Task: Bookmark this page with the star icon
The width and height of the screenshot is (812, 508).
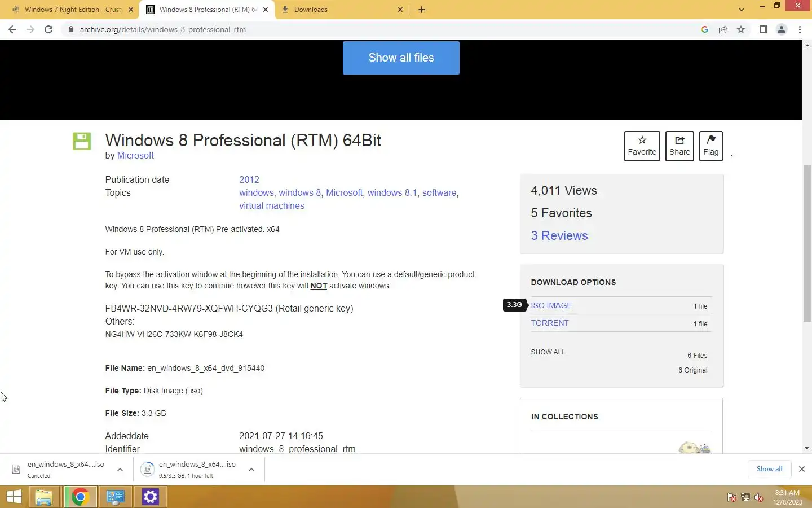Action: [741, 29]
